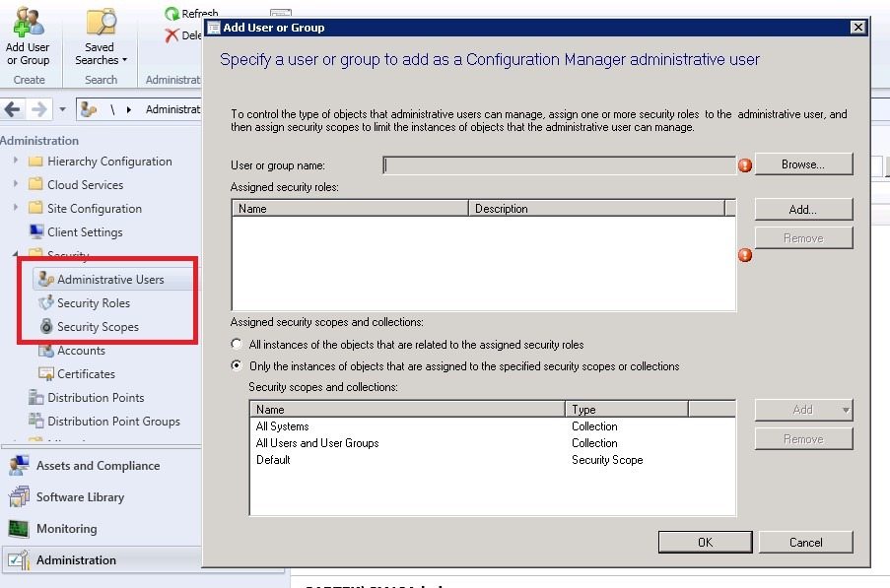Click the breadcrumb root user icon
Screen dimensions: 890x588
pos(89,109)
